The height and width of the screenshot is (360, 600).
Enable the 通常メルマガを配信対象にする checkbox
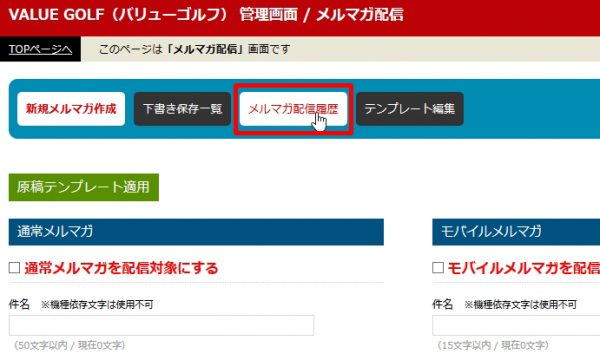pyautogui.click(x=15, y=268)
